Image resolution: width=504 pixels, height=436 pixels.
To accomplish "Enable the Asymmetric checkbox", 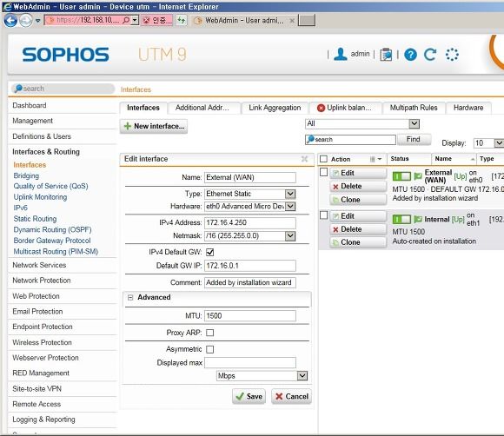I will tap(210, 349).
